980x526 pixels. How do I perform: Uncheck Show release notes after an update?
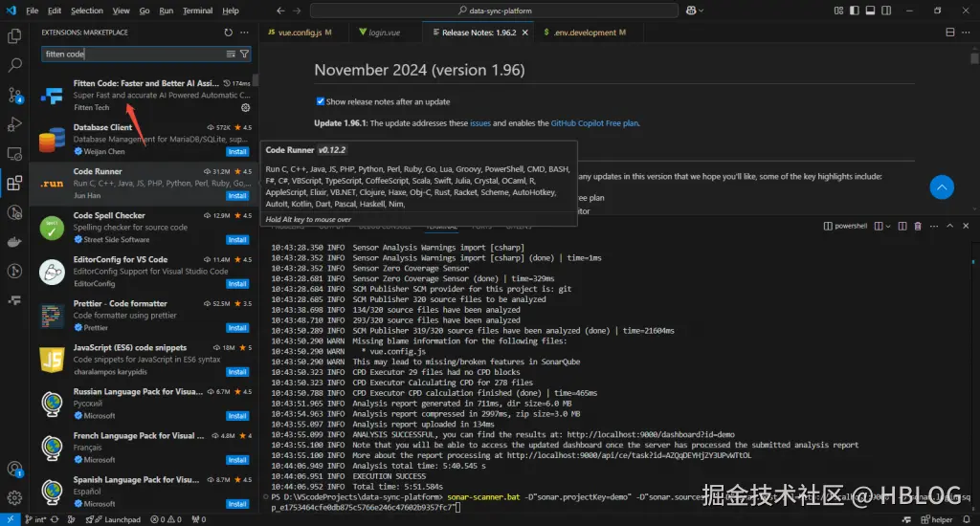tap(320, 101)
